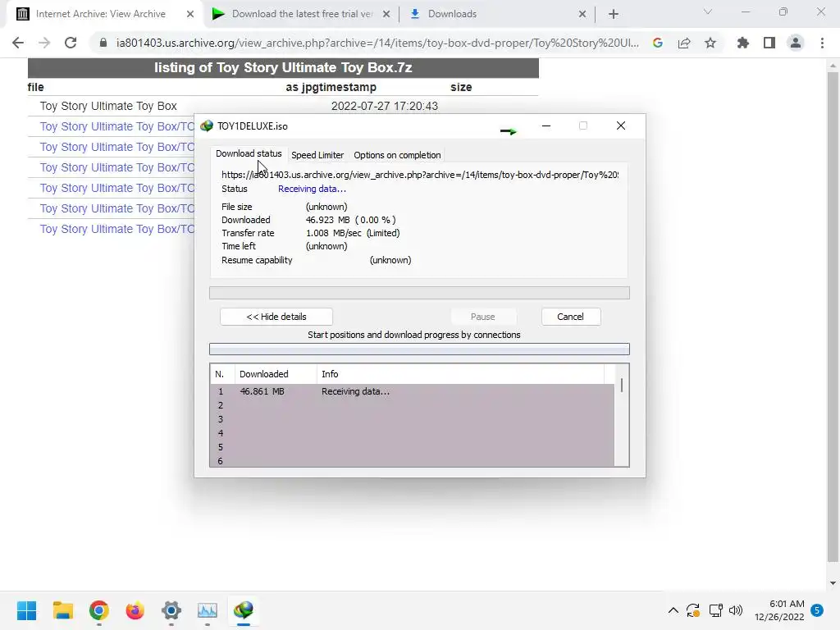This screenshot has width=840, height=630.
Task: Minimize the TOY1DELUXE.iso download dialog
Action: pyautogui.click(x=546, y=126)
